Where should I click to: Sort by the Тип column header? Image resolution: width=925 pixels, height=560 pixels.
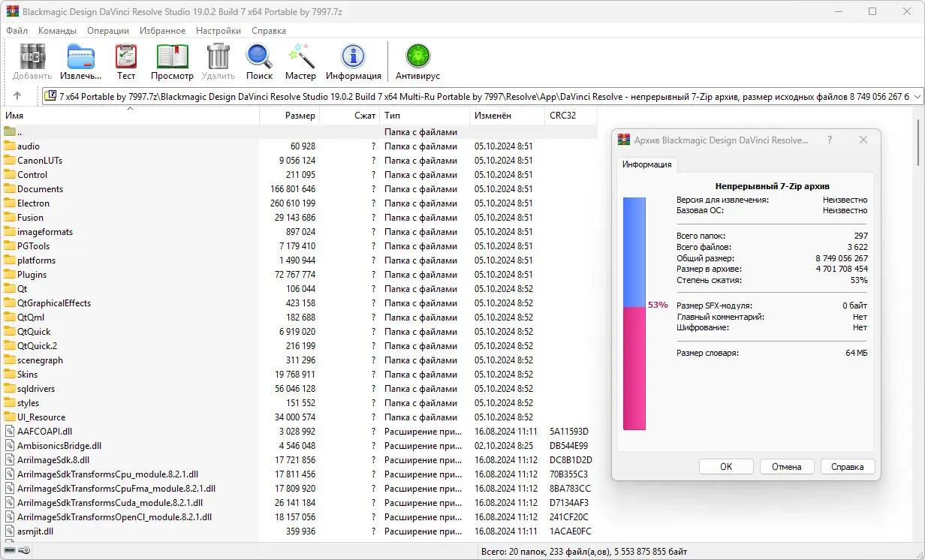coord(425,116)
